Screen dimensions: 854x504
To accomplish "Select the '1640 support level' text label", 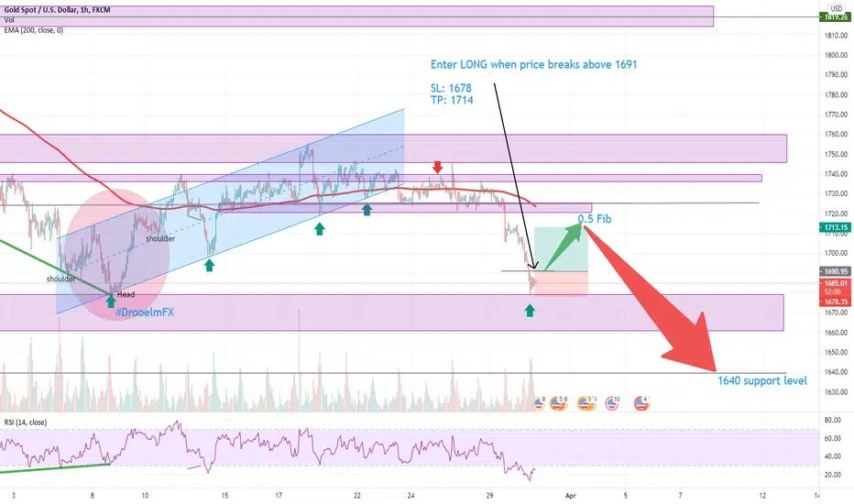I will pyautogui.click(x=762, y=381).
